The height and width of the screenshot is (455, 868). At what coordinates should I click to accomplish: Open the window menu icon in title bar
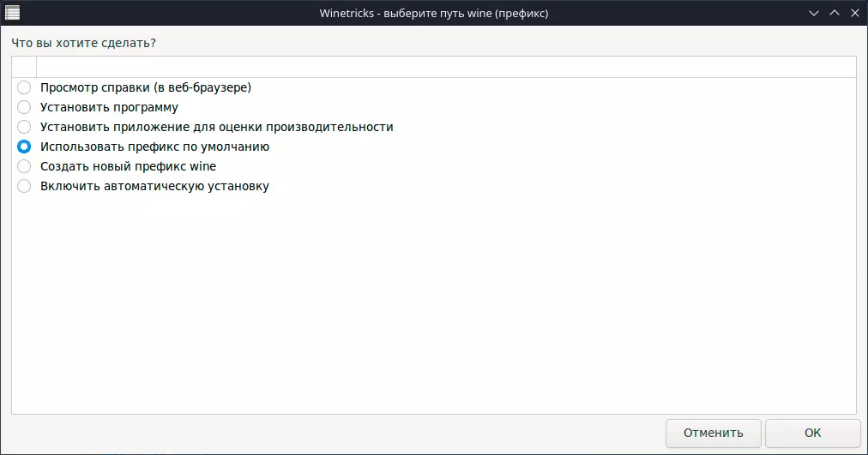pos(12,13)
